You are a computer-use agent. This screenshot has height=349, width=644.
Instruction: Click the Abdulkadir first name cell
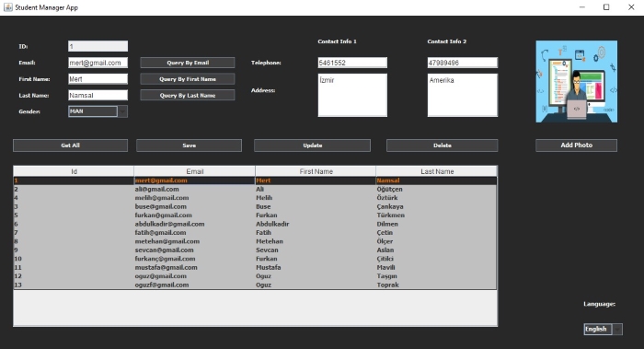point(316,224)
